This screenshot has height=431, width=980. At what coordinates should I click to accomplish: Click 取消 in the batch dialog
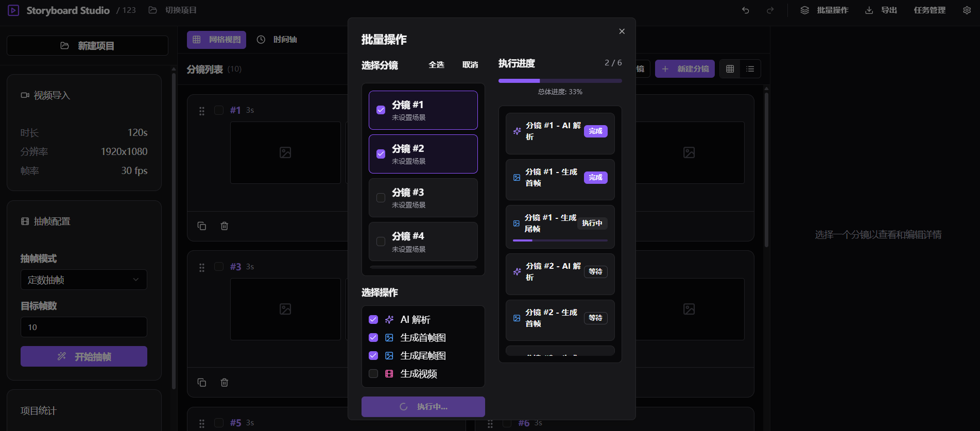click(470, 65)
